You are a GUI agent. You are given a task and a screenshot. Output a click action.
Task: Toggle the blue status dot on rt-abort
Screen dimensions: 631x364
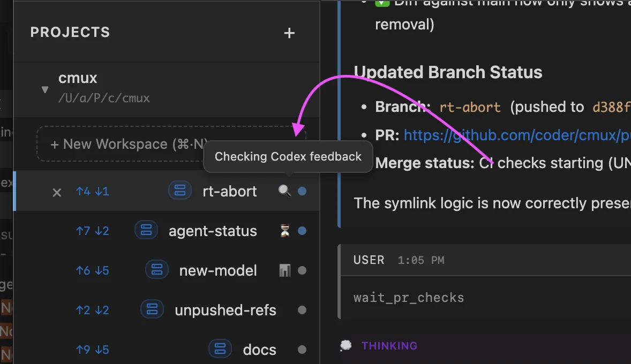click(302, 191)
